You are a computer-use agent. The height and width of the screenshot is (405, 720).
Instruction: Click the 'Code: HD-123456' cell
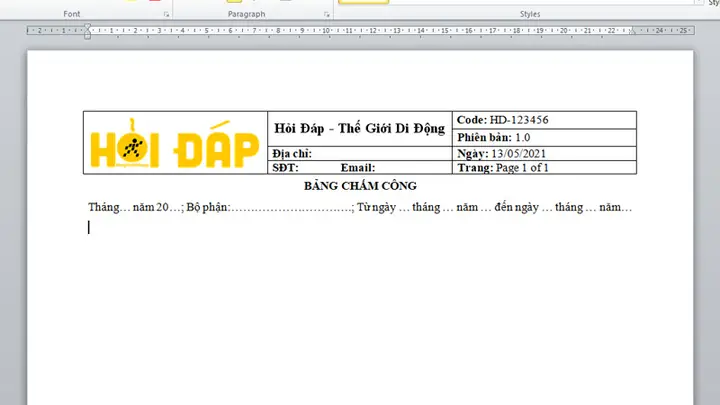click(x=544, y=120)
